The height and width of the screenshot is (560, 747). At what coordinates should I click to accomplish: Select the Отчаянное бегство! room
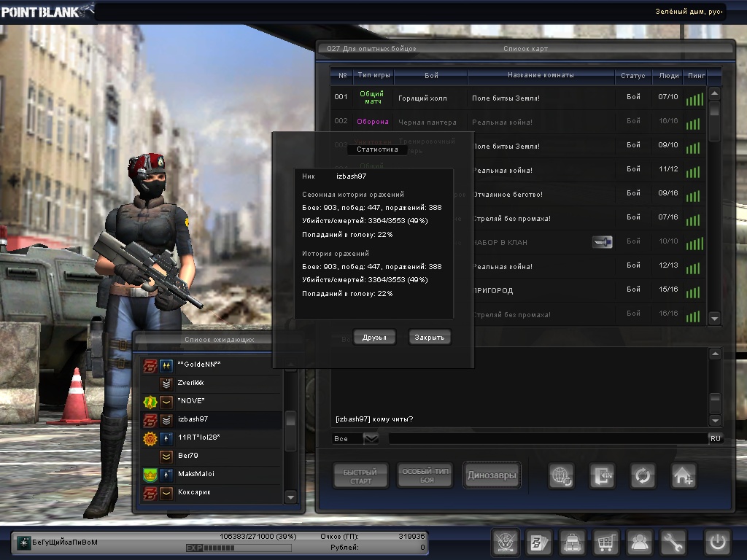click(589, 194)
